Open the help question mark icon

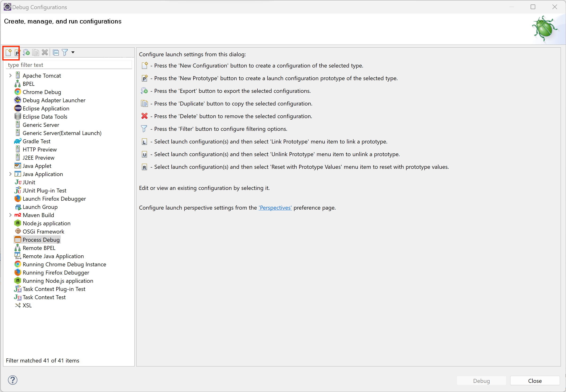tap(12, 380)
